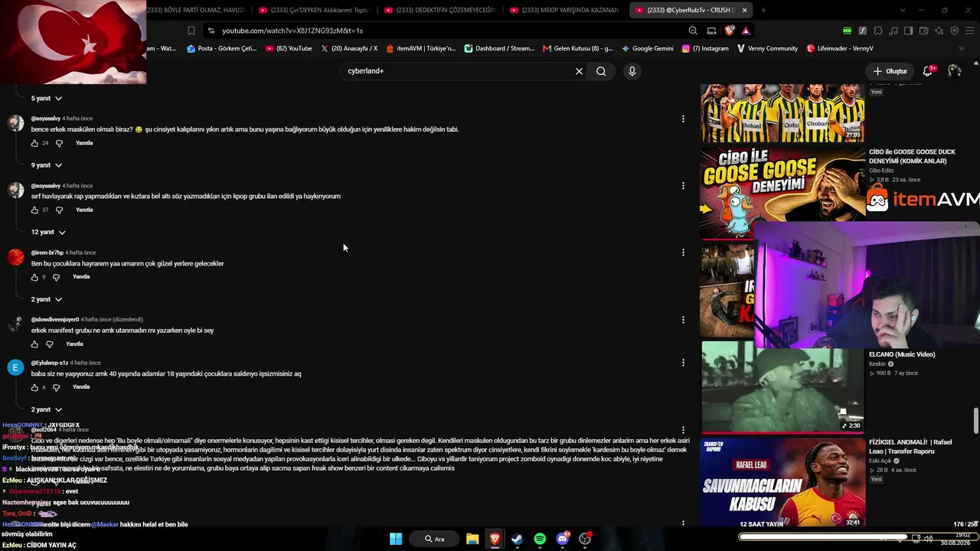
Task: Like the @asyaaalvy comment with 37 likes
Action: coord(34,210)
